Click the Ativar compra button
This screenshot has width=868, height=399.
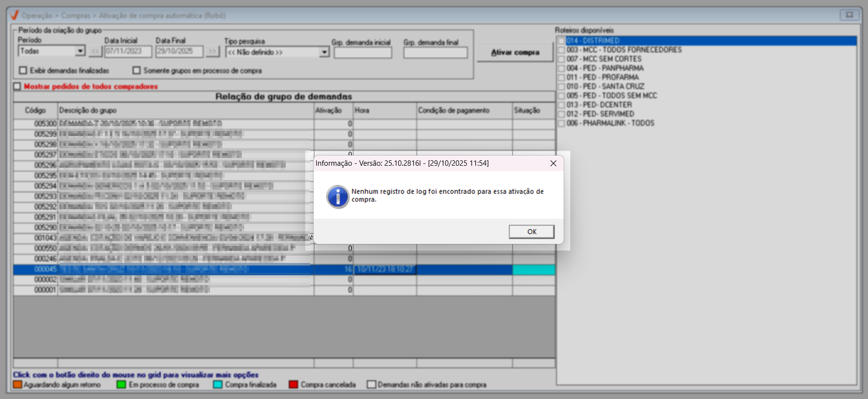515,52
